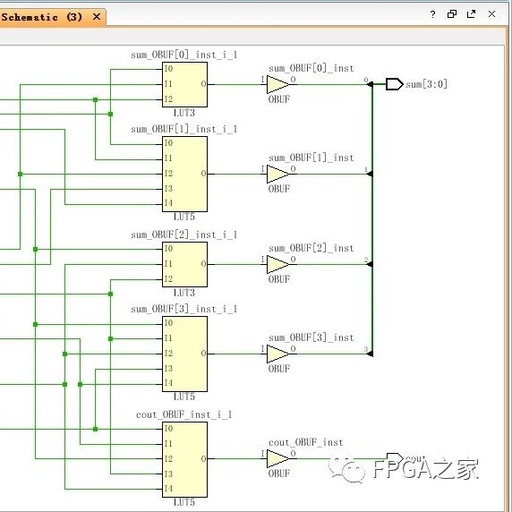Click the sum_OBUF[0]_inst_i_1 label
This screenshot has height=512, width=512.
click(184, 55)
